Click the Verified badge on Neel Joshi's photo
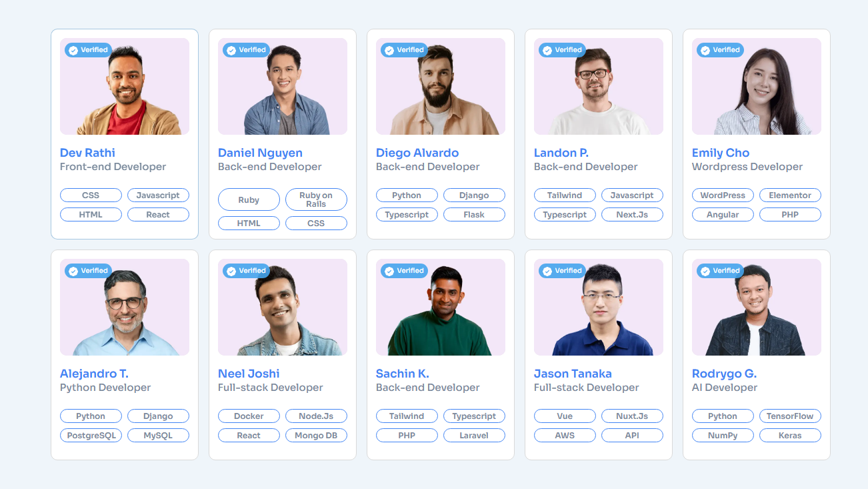 (246, 271)
